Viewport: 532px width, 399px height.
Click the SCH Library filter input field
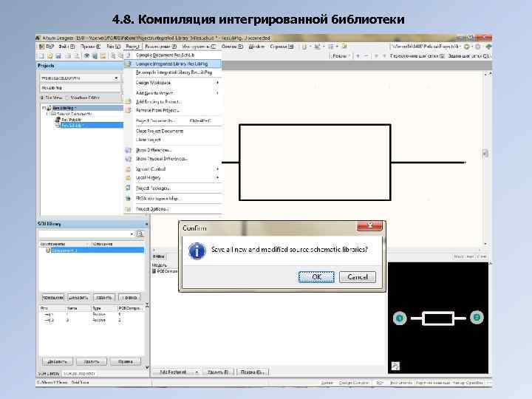coord(83,234)
